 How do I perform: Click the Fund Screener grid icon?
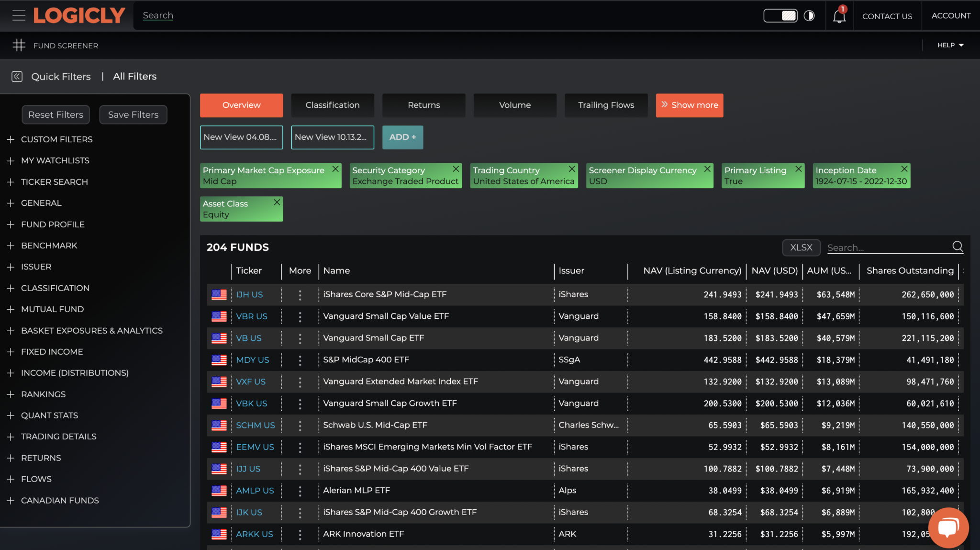(x=19, y=45)
